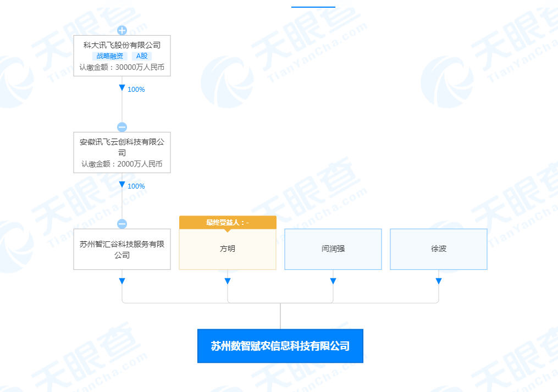Click 认缴金额：30000万人民币 text
The image size is (558, 392).
pyautogui.click(x=122, y=67)
